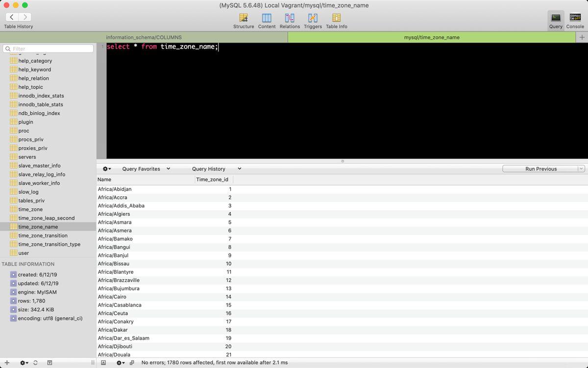Screen dimensions: 588x368
Task: Open the Run Previous dropdown arrow
Action: click(581, 169)
